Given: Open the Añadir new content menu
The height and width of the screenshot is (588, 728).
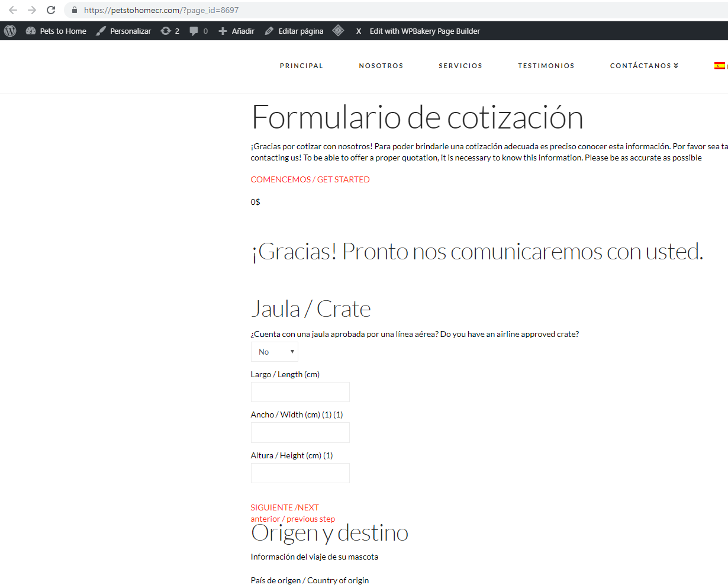Looking at the screenshot, I should coord(236,31).
